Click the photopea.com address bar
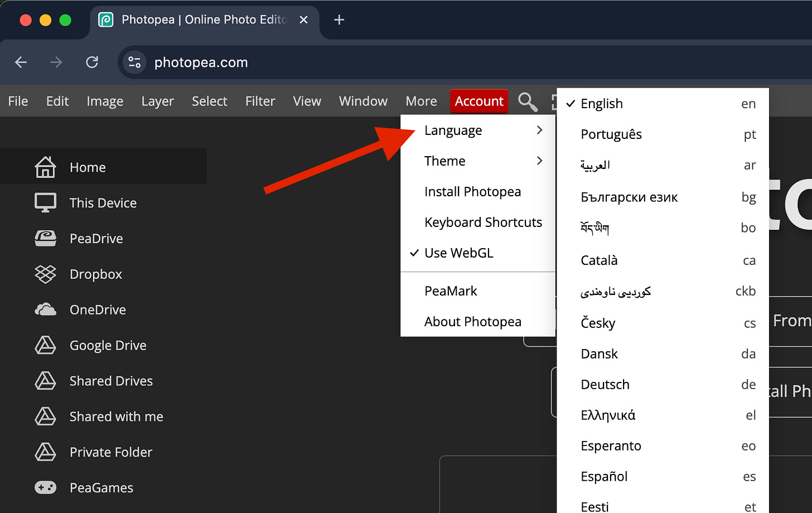Image resolution: width=812 pixels, height=513 pixels. pos(465,62)
